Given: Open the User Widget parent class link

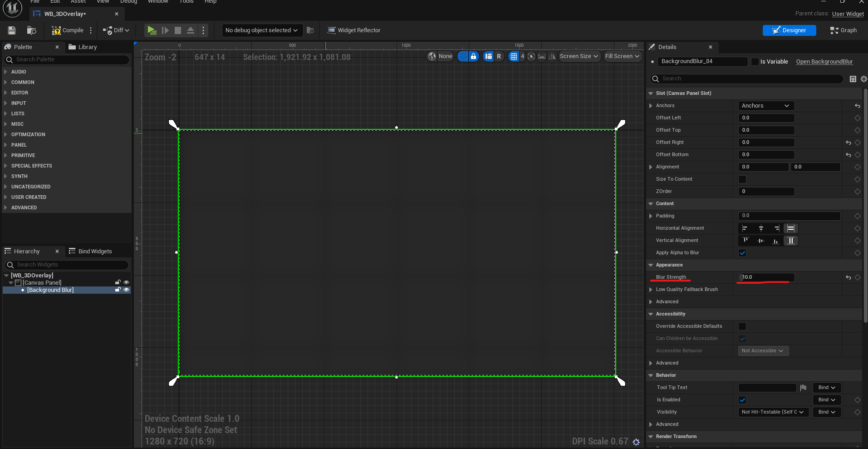Looking at the screenshot, I should click(848, 14).
